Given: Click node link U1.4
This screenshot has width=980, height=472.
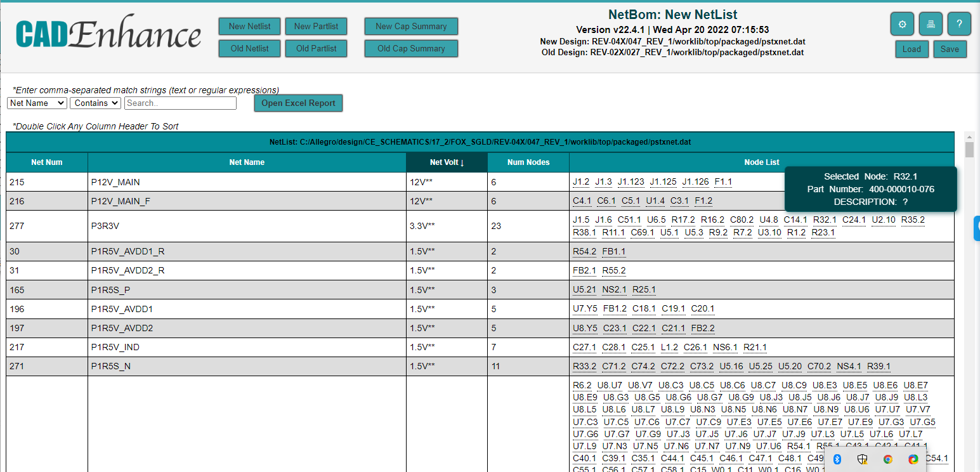Looking at the screenshot, I should pos(655,201).
